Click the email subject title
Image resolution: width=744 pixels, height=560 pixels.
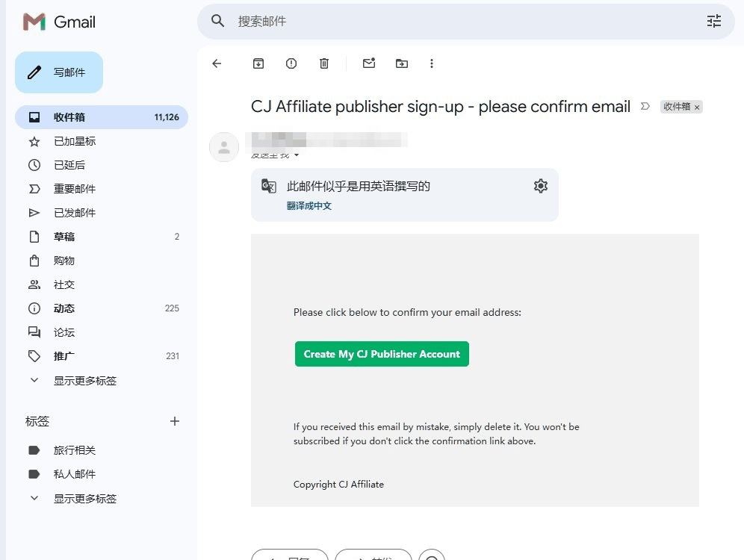(x=440, y=107)
